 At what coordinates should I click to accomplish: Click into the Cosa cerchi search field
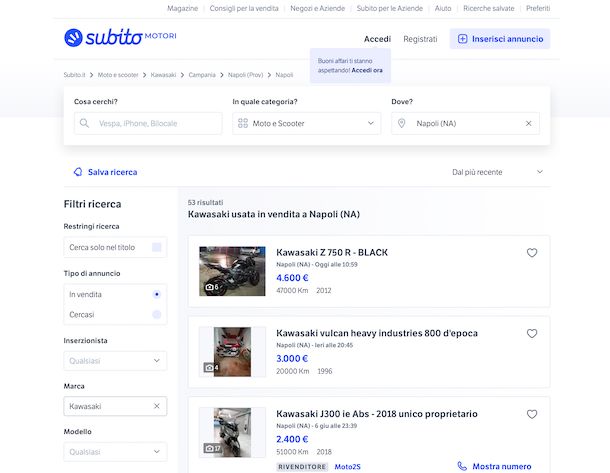(x=148, y=123)
